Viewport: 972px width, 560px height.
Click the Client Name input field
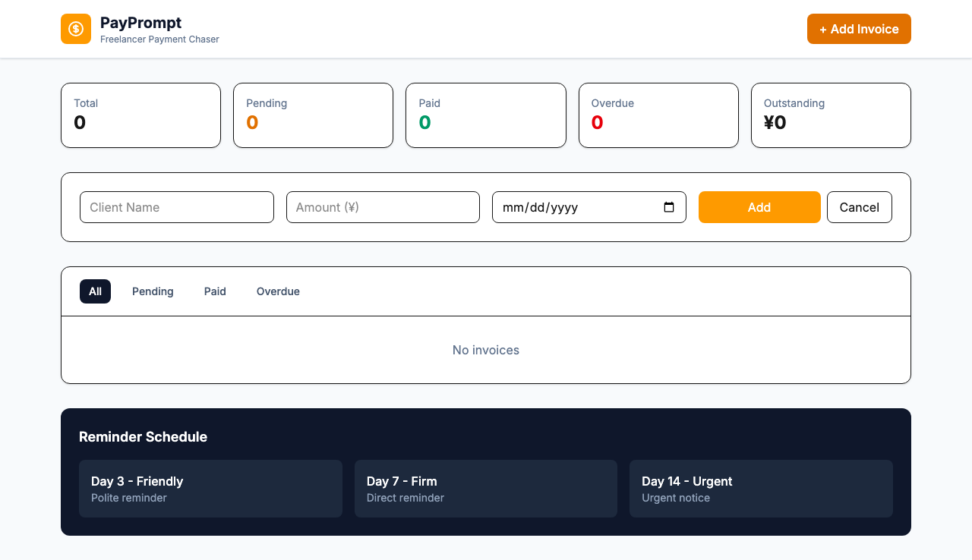tap(176, 206)
